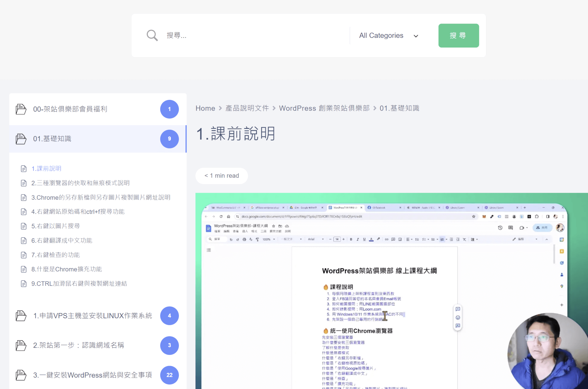This screenshot has height=389, width=588.
Task: Click the document icon beside 3.Chrome的另存新檔 article
Action: (x=24, y=198)
